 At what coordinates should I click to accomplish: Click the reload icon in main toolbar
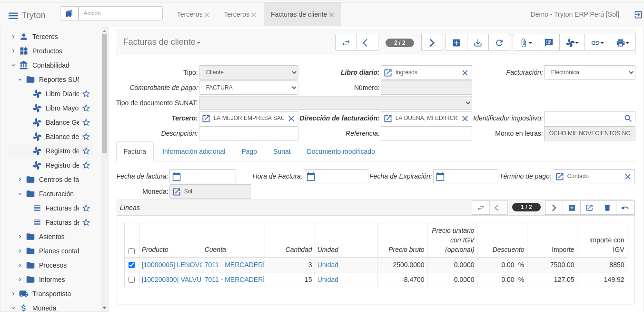point(499,43)
